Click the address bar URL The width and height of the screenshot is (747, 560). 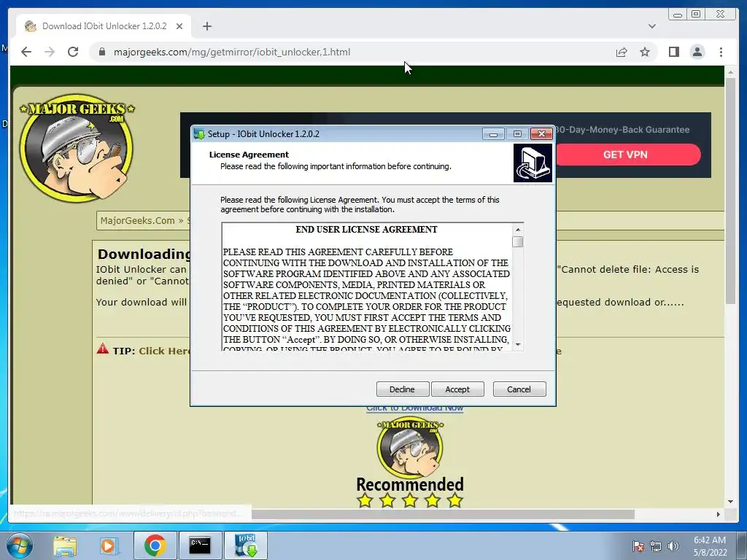231,52
